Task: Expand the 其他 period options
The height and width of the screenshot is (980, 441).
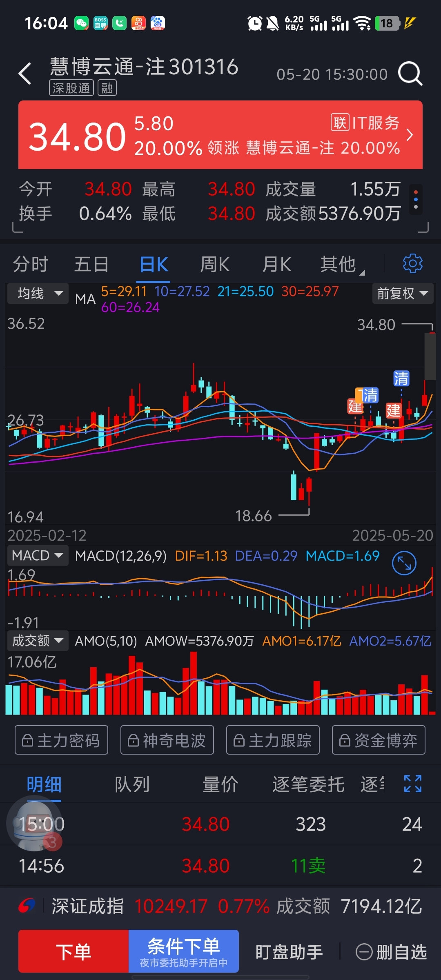Action: pos(341,264)
